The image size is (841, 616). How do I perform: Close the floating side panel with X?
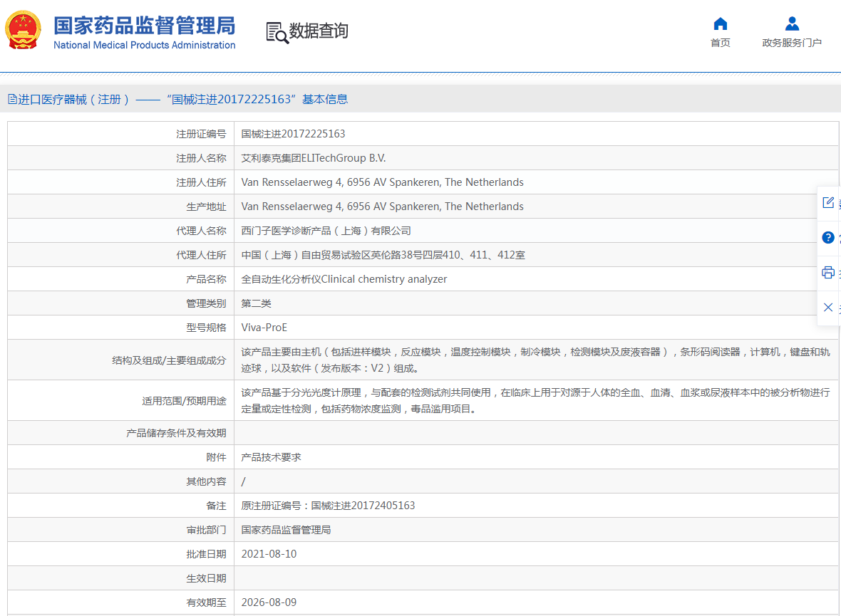point(828,307)
